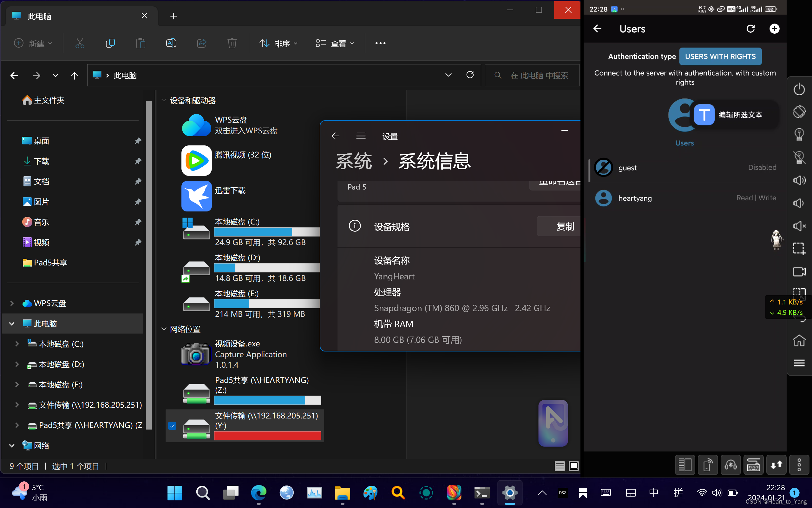Open the 排序 sort dropdown

(x=278, y=43)
